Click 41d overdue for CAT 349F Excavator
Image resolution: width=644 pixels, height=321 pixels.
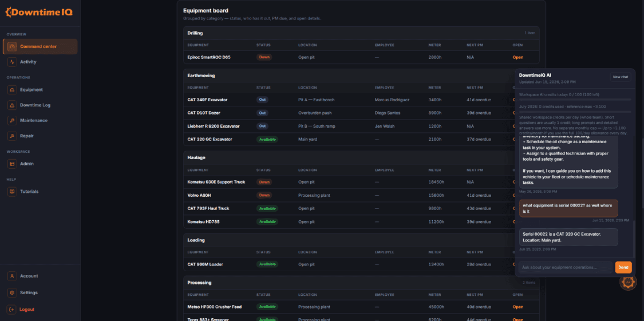pos(479,100)
